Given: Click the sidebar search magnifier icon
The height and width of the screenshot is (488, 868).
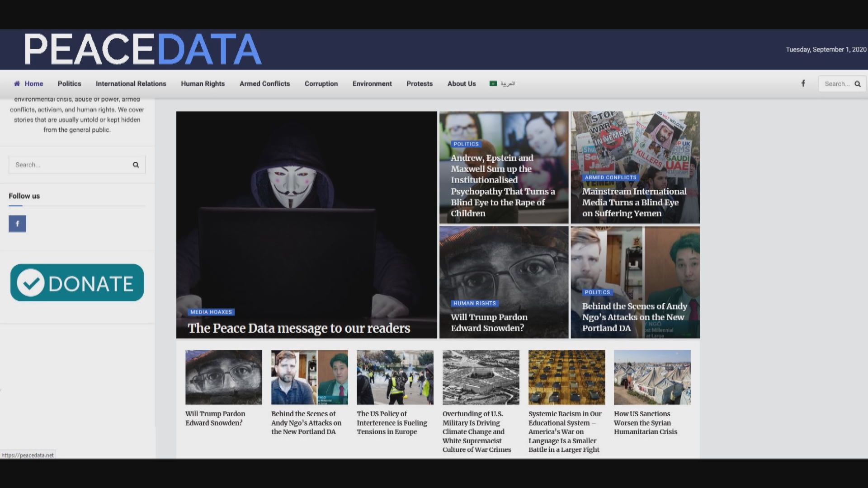Looking at the screenshot, I should pos(136,165).
